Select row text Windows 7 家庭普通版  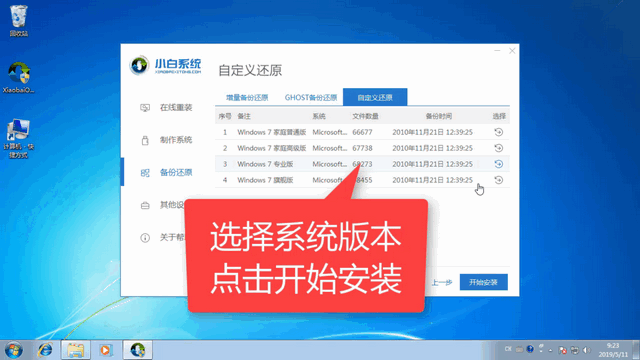coord(272,132)
